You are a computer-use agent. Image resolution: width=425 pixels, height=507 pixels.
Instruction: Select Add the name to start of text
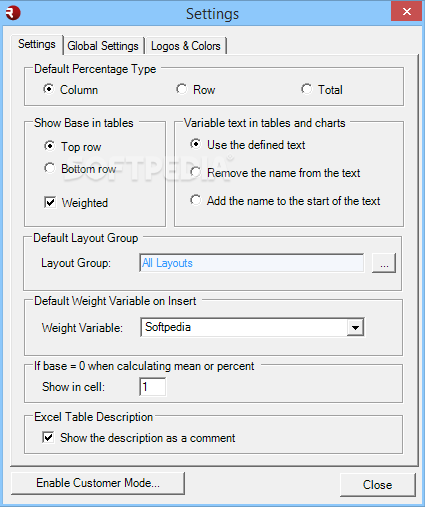point(195,200)
